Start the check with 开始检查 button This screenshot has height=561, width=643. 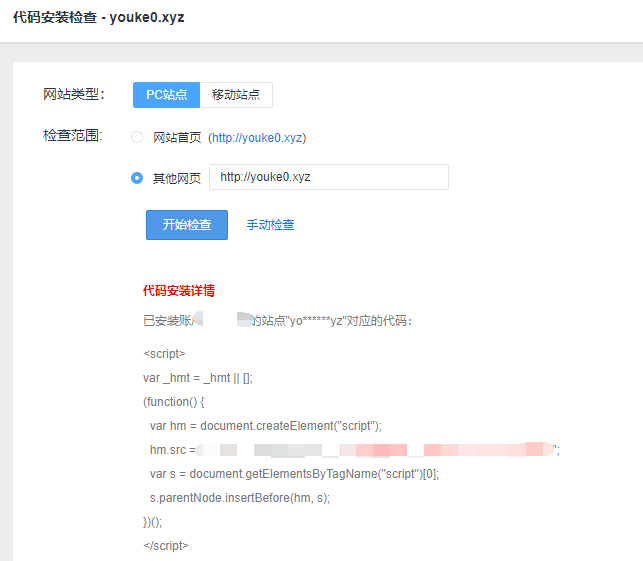[x=187, y=225]
